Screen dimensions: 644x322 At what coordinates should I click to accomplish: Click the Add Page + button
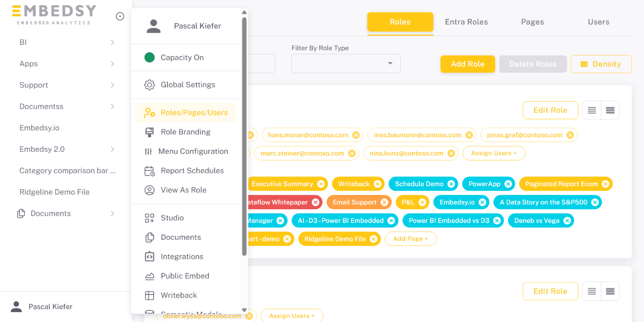click(x=411, y=239)
